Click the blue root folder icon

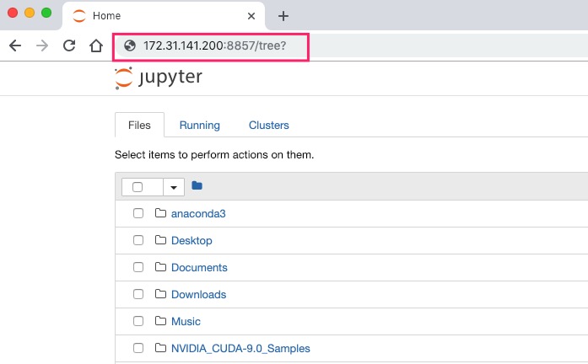pos(197,186)
